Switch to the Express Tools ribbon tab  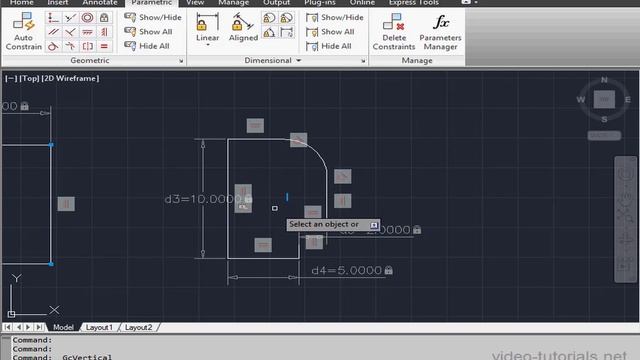(413, 3)
